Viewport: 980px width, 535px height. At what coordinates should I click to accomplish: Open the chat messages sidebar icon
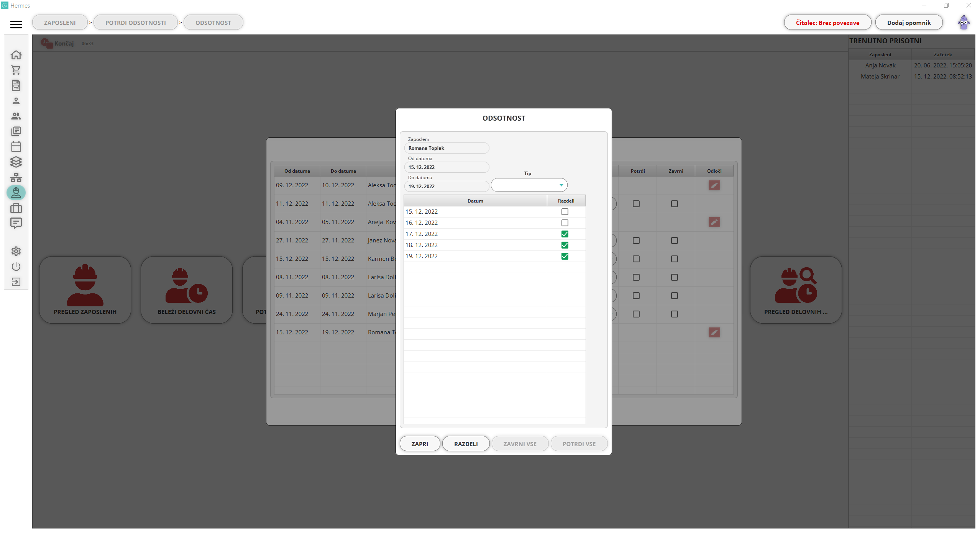click(x=16, y=223)
